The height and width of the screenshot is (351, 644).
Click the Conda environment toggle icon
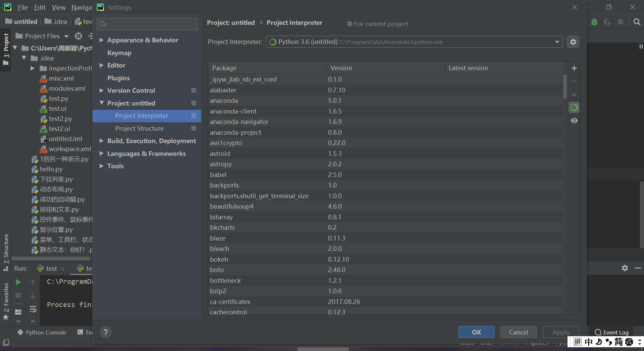[574, 107]
